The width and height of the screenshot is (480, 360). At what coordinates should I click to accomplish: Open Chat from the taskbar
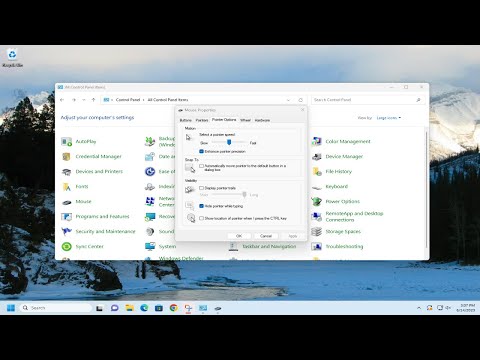coord(115,308)
